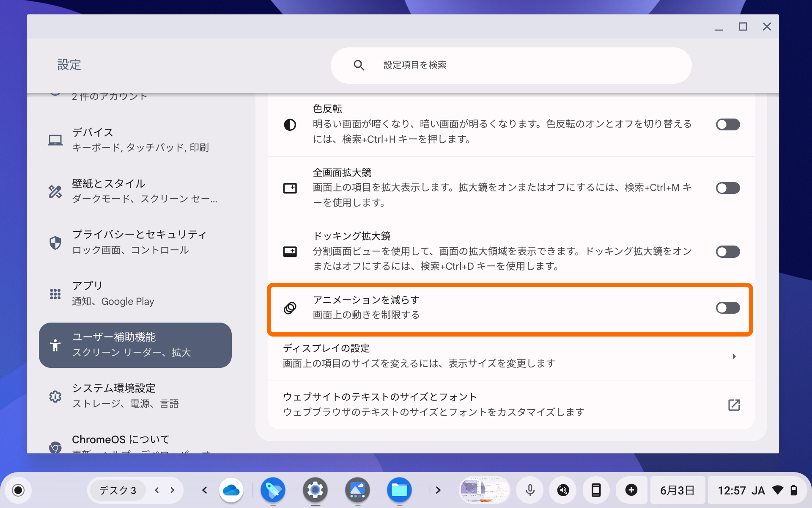The width and height of the screenshot is (812, 508).
Task: Click the audio volume icon on the shelf
Action: pyautogui.click(x=562, y=490)
